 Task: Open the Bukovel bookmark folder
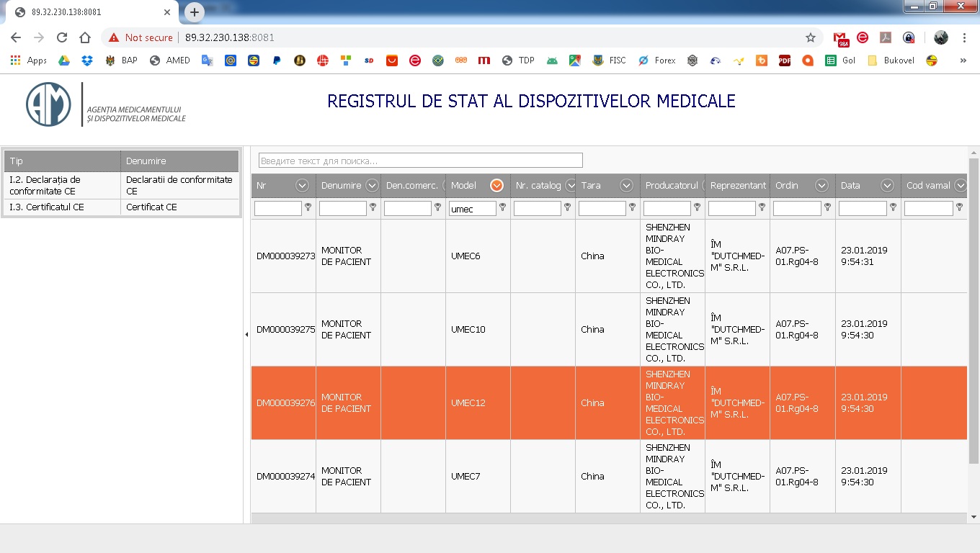(x=891, y=60)
